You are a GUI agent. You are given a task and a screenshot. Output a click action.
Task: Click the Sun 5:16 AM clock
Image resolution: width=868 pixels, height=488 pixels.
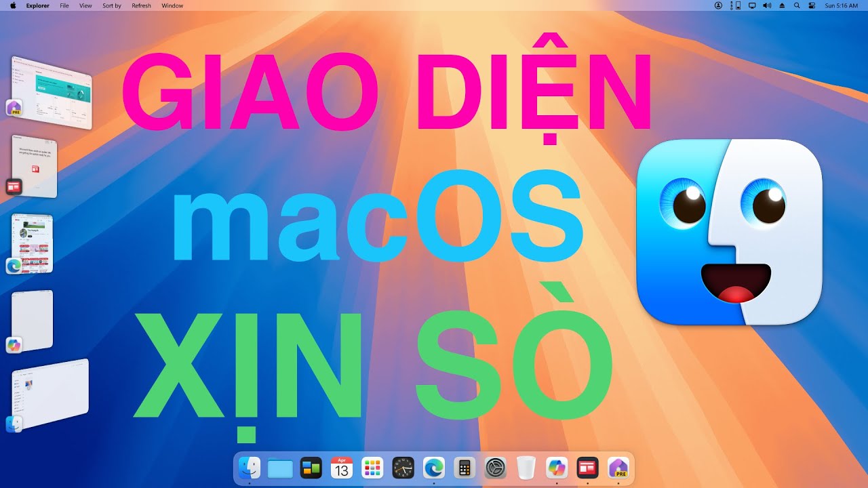[x=842, y=5]
